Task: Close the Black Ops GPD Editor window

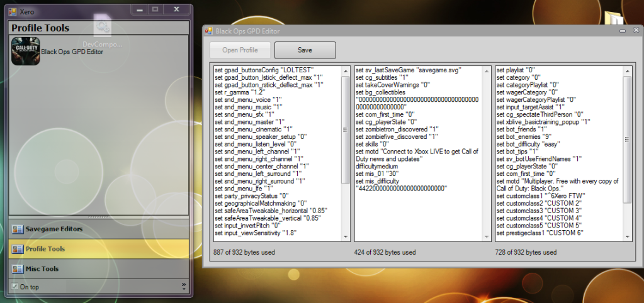Action: (636, 30)
